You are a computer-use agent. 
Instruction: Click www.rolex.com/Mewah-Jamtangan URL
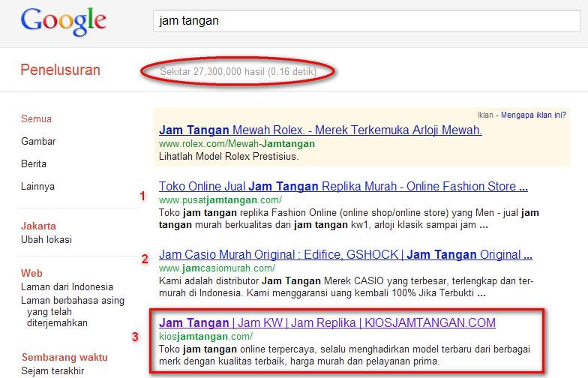tap(237, 144)
